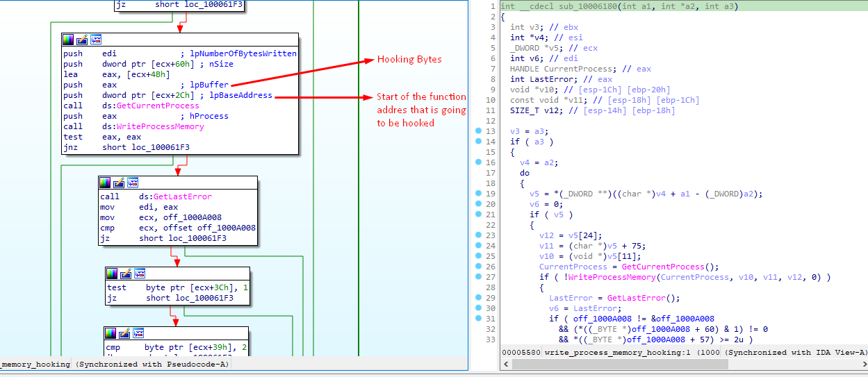Image resolution: width=868 pixels, height=377 pixels.
Task: Click pseudocode status bar address 00005580
Action: [x=521, y=353]
